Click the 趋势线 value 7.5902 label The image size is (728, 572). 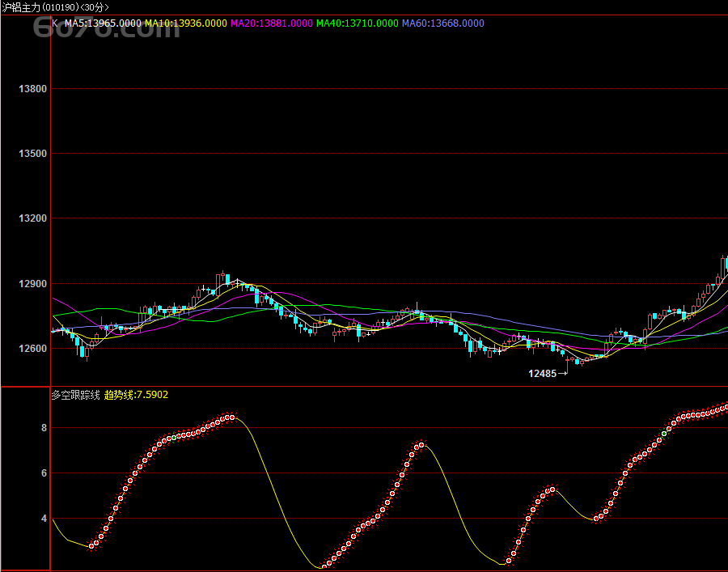136,395
